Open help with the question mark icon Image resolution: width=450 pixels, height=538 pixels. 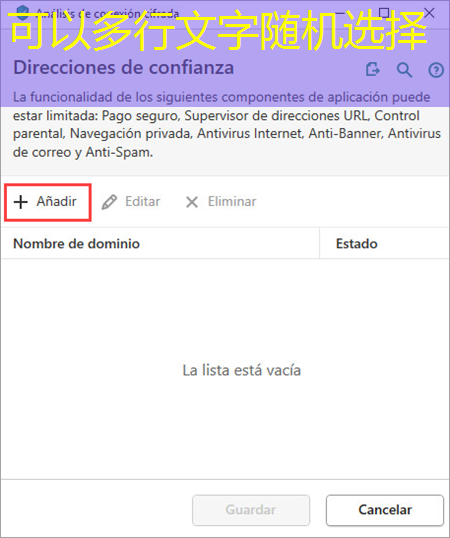click(x=436, y=70)
